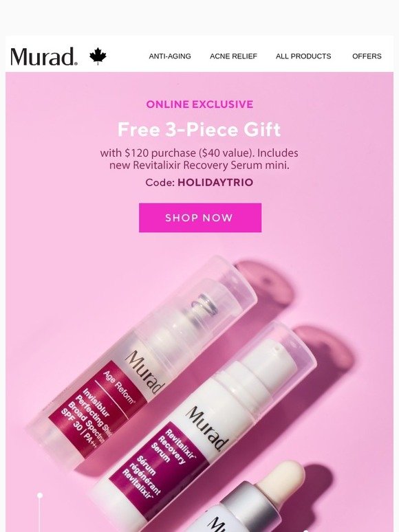Image resolution: width=399 pixels, height=532 pixels.
Task: Click the Canadian maple leaf icon
Action: pos(98,56)
